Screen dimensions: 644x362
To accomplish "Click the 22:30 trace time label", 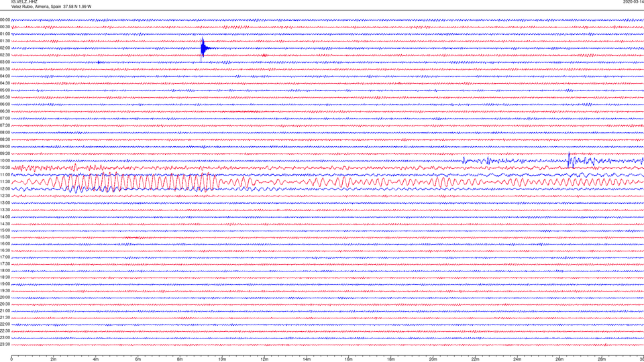I will pos(5,331).
